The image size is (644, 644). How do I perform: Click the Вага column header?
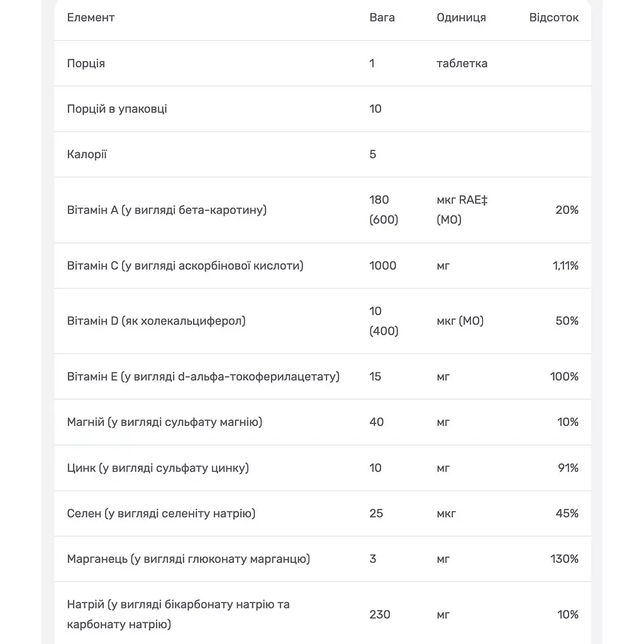382,18
